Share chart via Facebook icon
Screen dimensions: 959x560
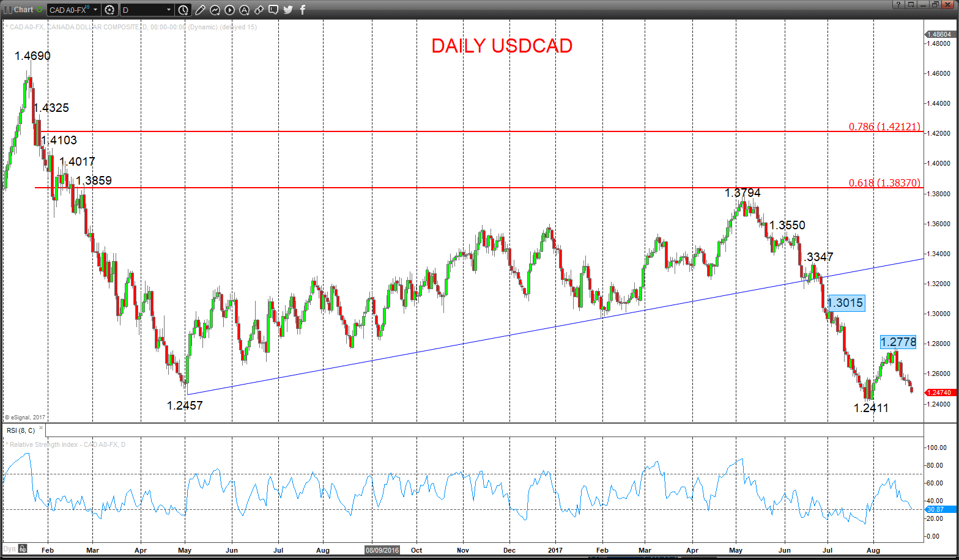pos(303,10)
